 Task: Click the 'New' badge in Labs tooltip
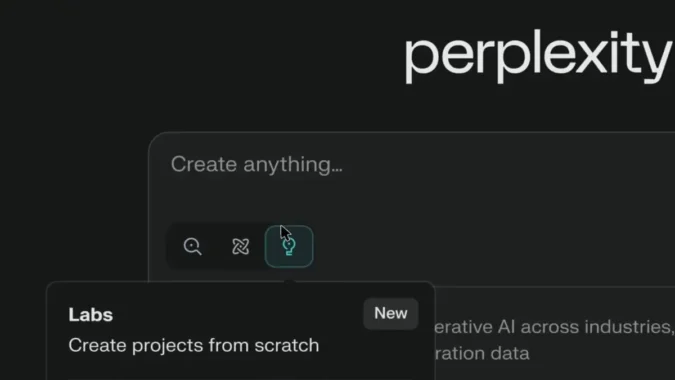click(x=390, y=313)
